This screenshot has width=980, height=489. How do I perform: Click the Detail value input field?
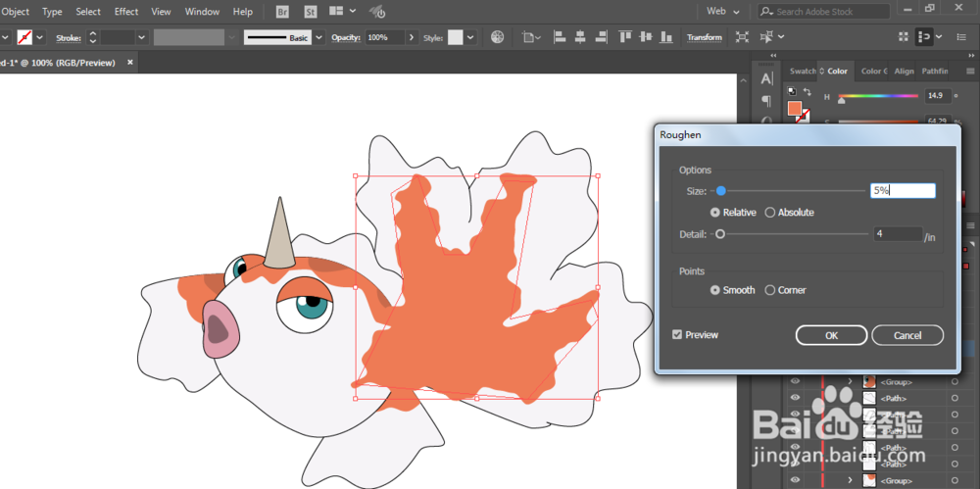(x=898, y=234)
